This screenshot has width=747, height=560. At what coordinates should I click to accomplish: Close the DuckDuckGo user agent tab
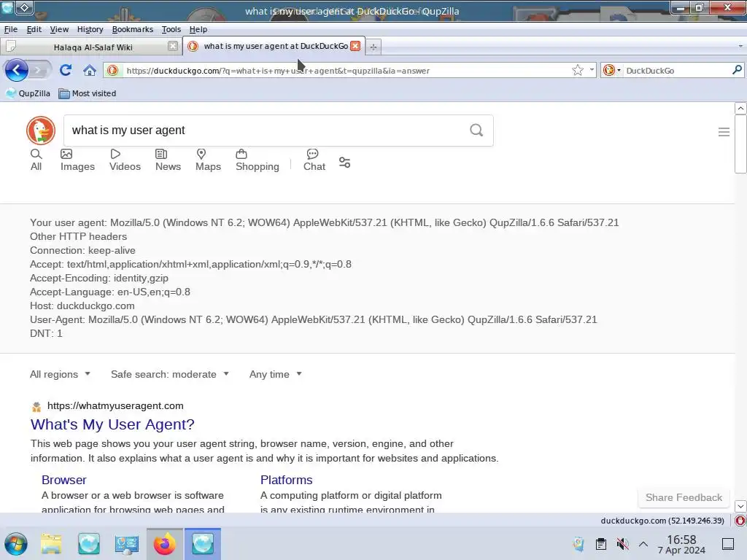tap(355, 46)
